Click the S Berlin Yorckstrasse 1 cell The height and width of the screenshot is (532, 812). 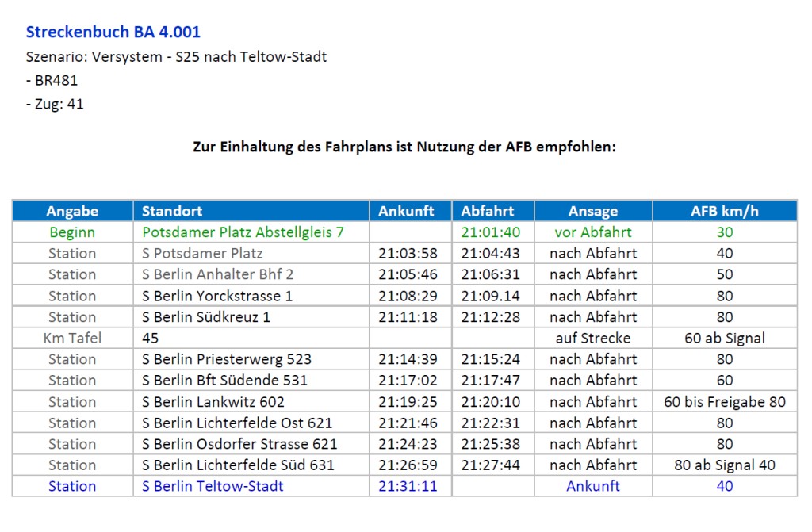[x=217, y=296]
